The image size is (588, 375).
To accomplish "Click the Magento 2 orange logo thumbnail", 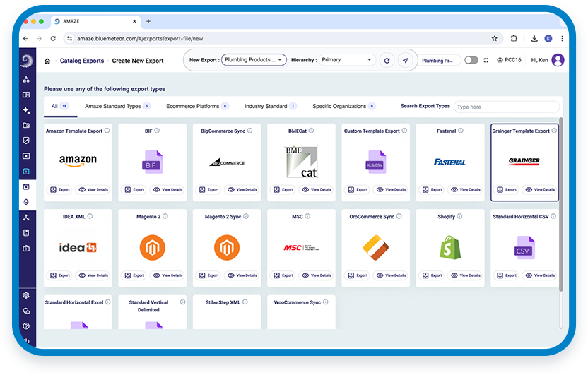I will [152, 247].
